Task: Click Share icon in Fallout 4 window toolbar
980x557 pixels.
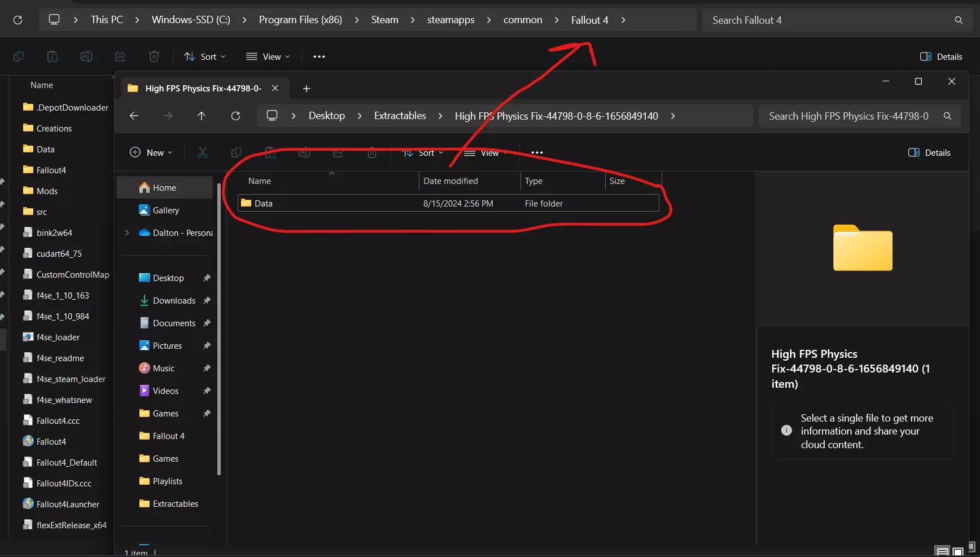Action: [120, 56]
